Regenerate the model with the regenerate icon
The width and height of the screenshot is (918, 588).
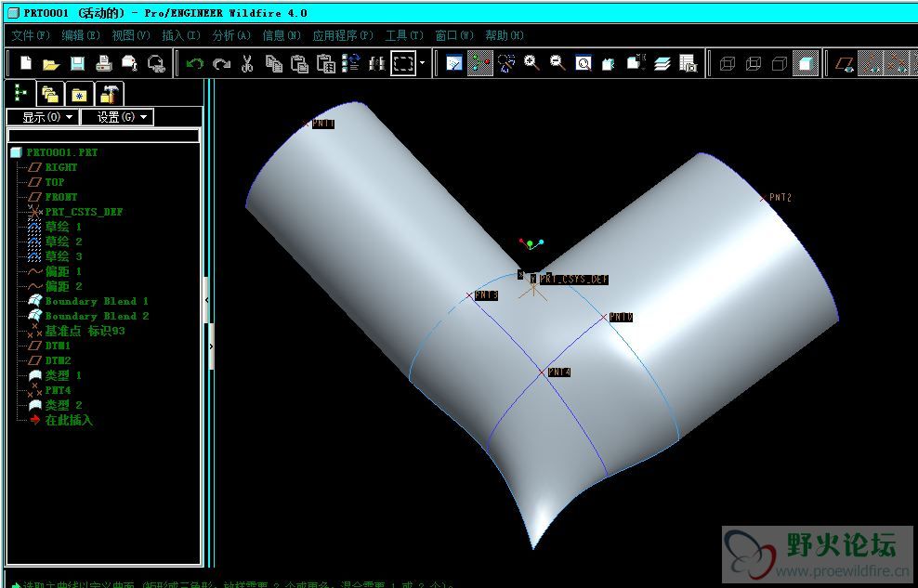click(351, 62)
